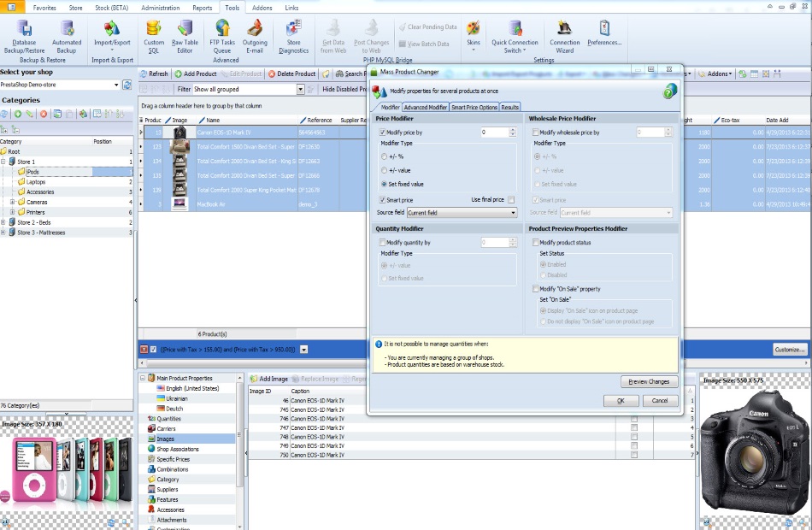Toggle the 'Modify price by' checkbox
Screen dimensions: 812x530
point(383,132)
